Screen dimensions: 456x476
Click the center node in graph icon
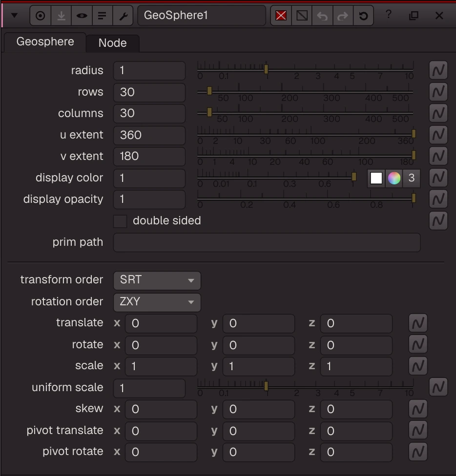tap(40, 16)
